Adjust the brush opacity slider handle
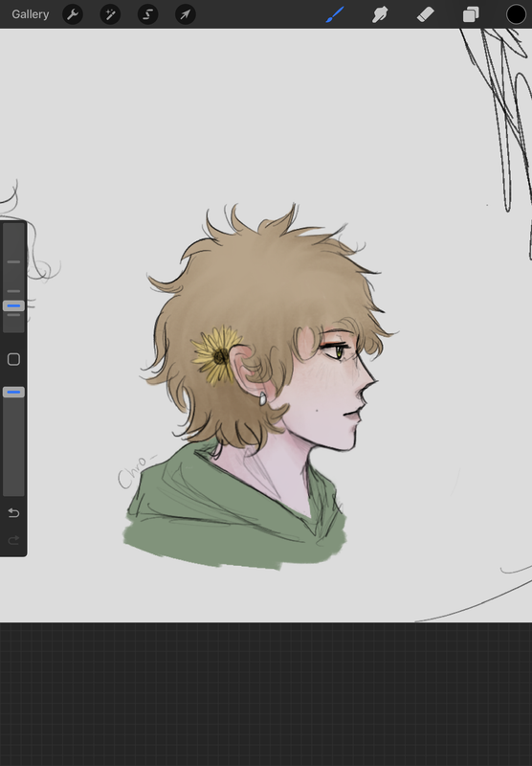 pos(13,392)
